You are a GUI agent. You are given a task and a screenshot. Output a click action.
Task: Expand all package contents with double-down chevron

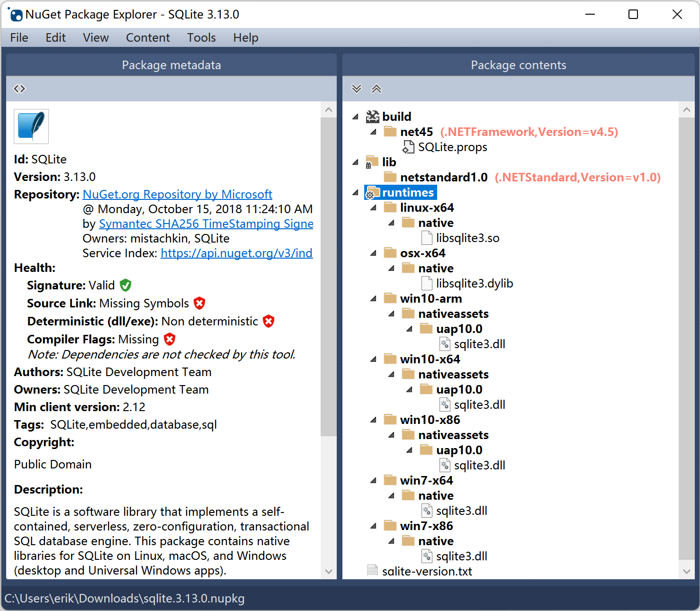357,89
